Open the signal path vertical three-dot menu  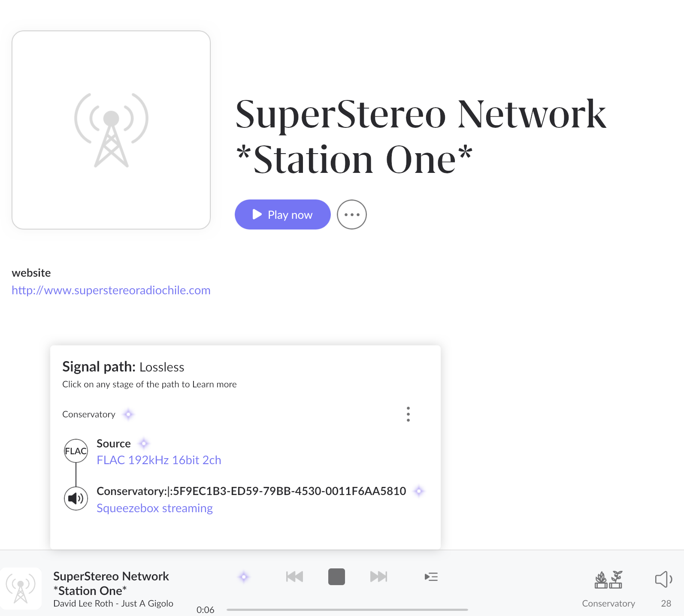click(x=408, y=414)
